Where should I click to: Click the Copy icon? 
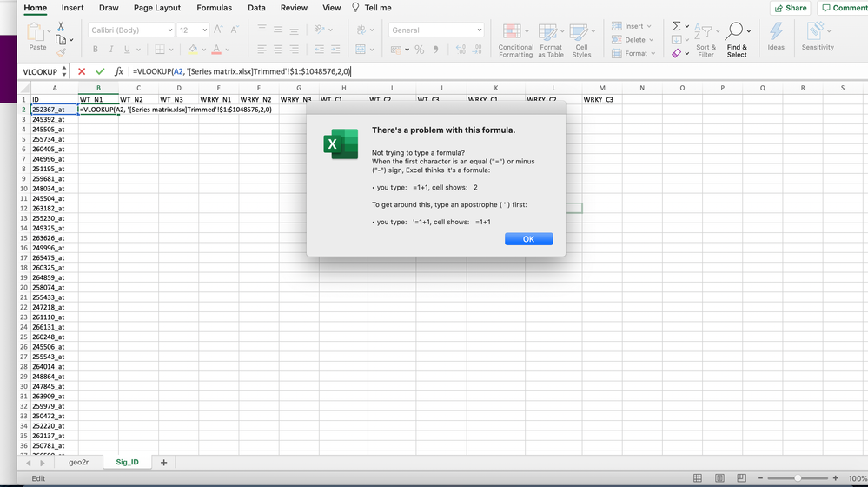[x=61, y=40]
